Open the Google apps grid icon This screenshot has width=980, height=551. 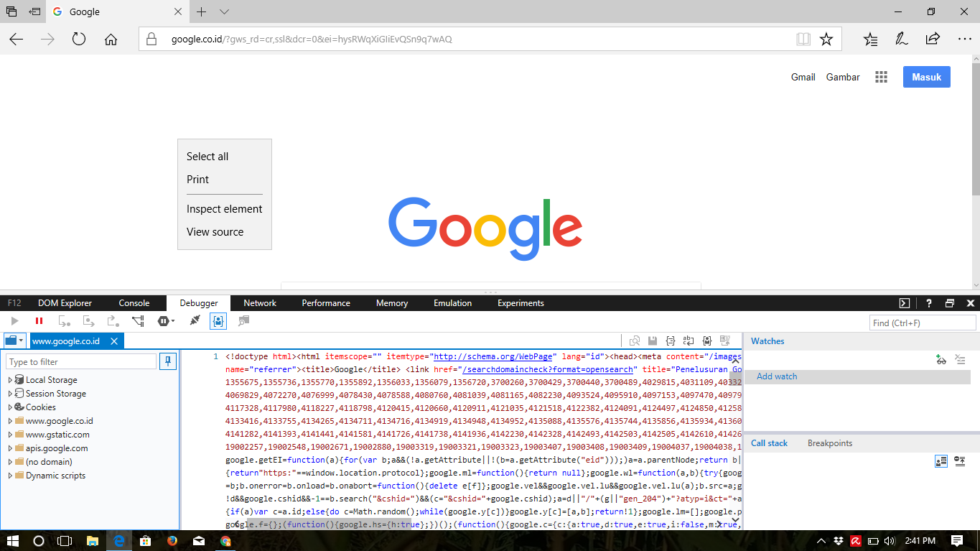(882, 77)
